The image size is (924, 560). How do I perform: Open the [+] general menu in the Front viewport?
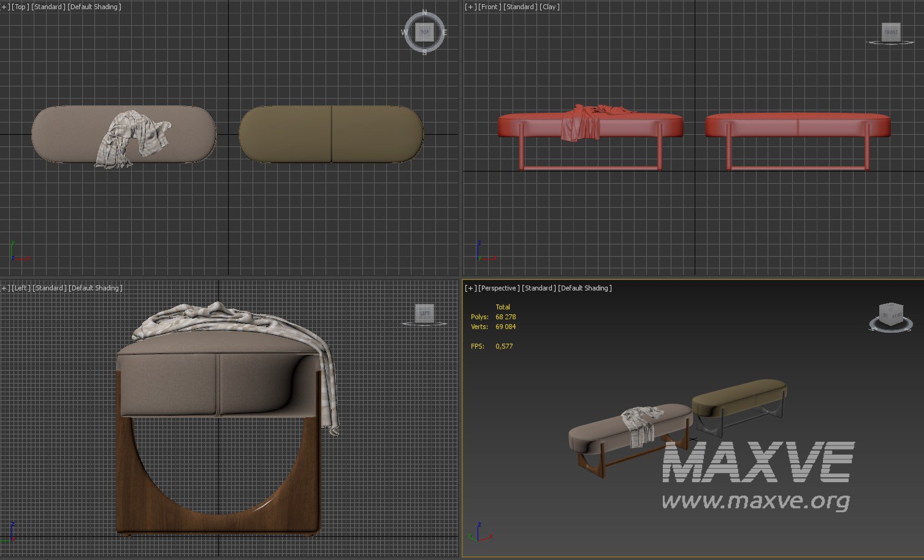coord(470,7)
